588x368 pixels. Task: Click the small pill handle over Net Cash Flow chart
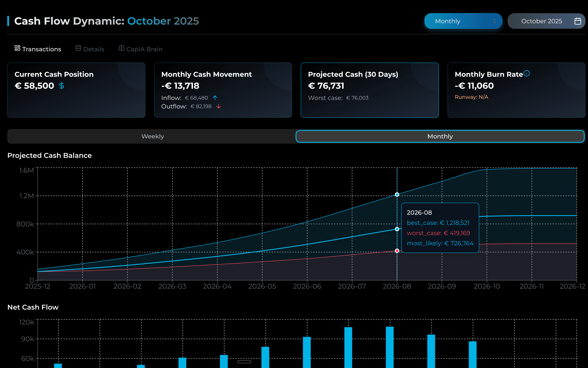pyautogui.click(x=244, y=362)
